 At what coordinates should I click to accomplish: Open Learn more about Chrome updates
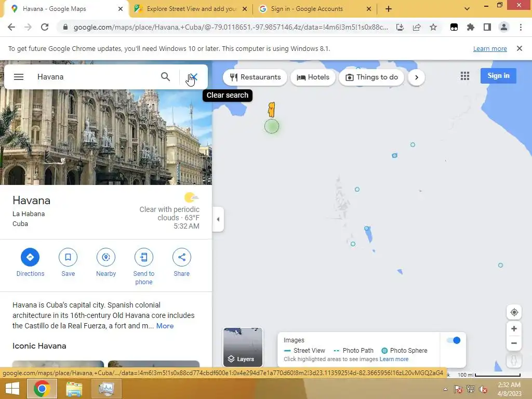(x=490, y=48)
